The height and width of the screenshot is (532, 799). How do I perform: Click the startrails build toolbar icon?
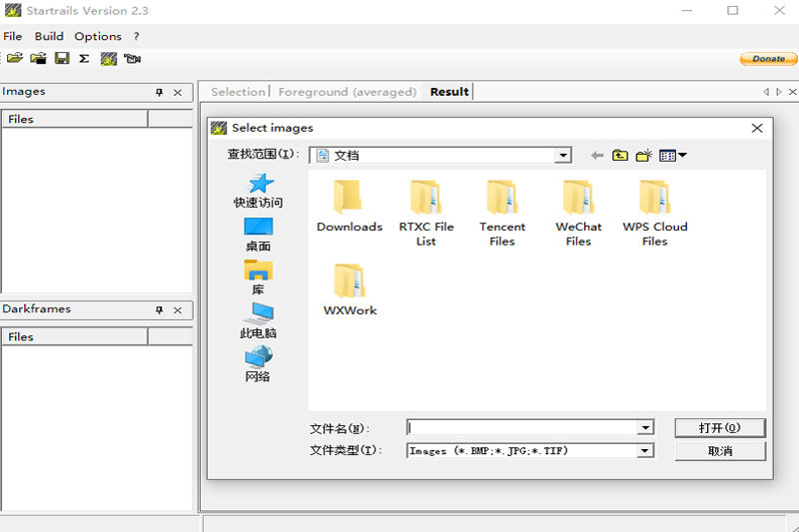tap(108, 59)
